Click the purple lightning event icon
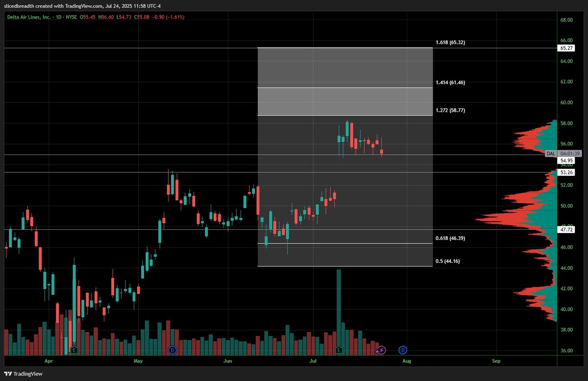This screenshot has width=588, height=381. pos(382,350)
